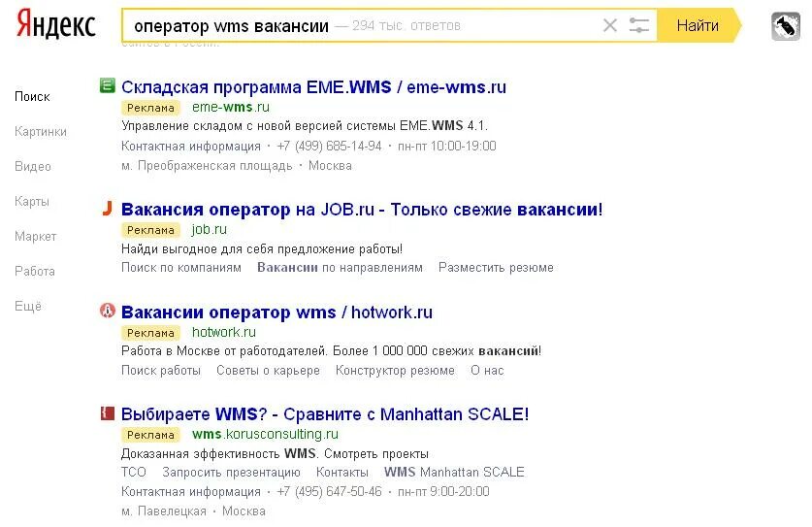This screenshot has width=812, height=527.
Task: Click 'м. Преображенская площадь' address text
Action: pyautogui.click(x=207, y=166)
